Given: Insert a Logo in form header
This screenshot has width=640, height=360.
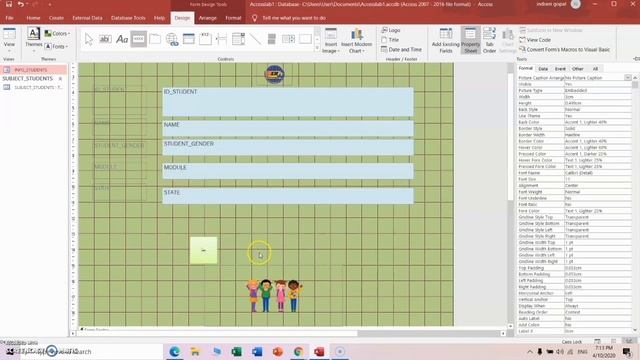Looking at the screenshot, I should tap(391, 30).
